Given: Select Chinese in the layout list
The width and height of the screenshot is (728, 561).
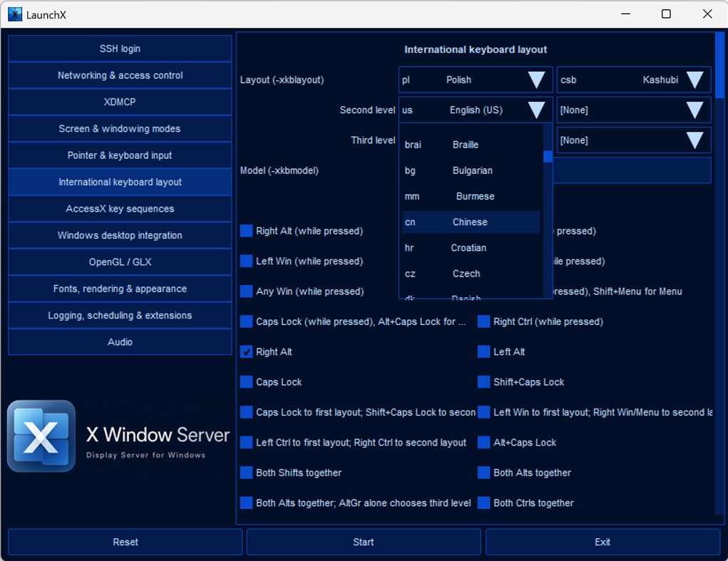Looking at the screenshot, I should click(471, 222).
